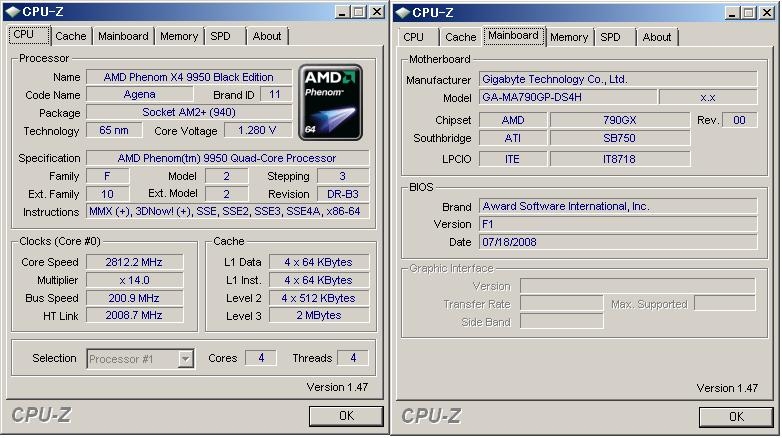This screenshot has width=782, height=438.
Task: Click the empty Transfer Rate field
Action: [562, 303]
